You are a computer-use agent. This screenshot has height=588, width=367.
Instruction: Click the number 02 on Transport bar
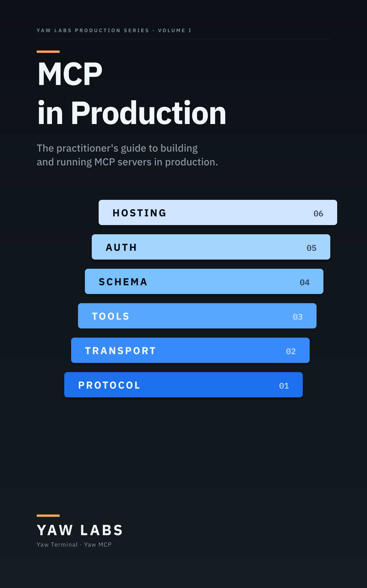[291, 352]
